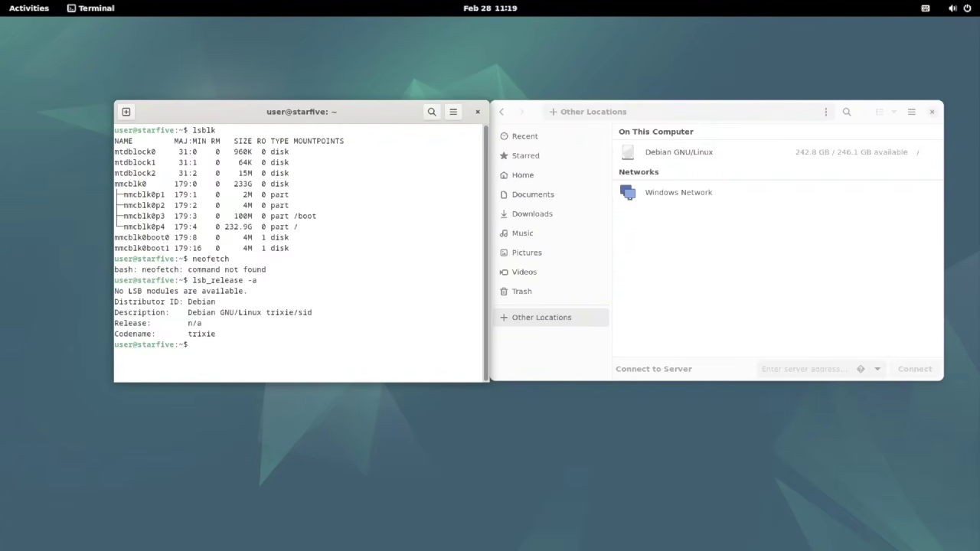Select the Windows Network icon
Screen dimensions: 980x551
(628, 193)
